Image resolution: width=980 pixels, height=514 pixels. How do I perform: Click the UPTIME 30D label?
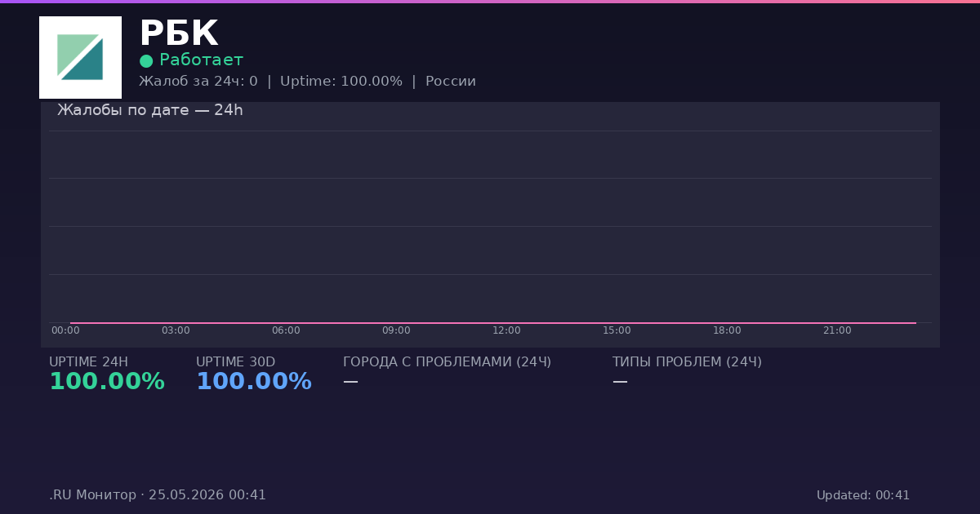click(235, 362)
